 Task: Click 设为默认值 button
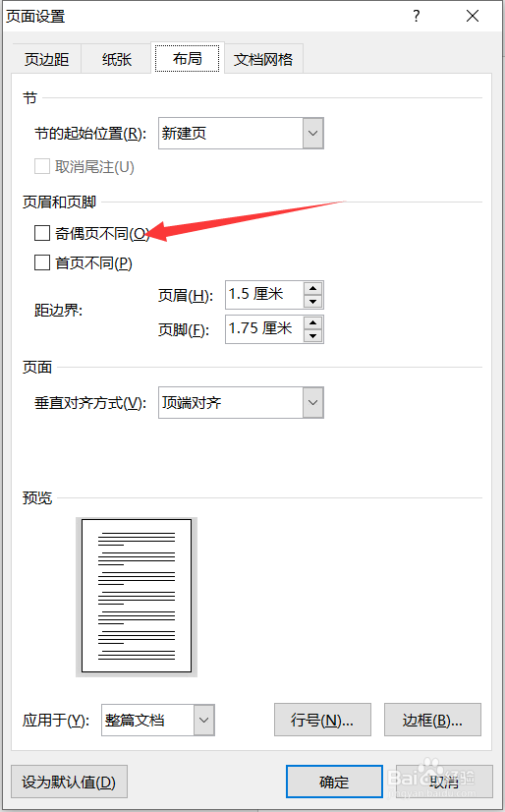point(69,782)
